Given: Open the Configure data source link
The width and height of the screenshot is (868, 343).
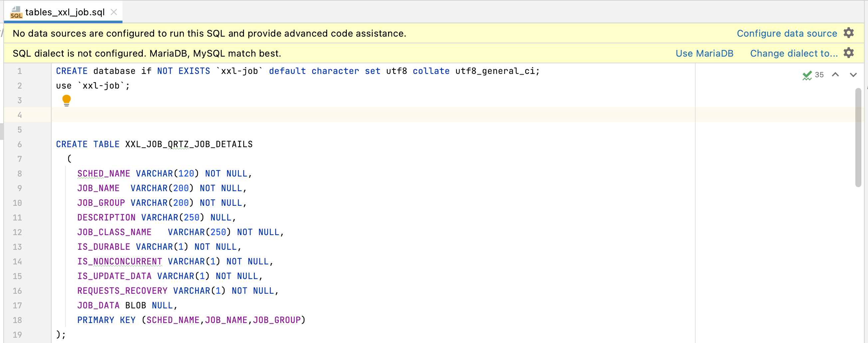Looking at the screenshot, I should 786,33.
